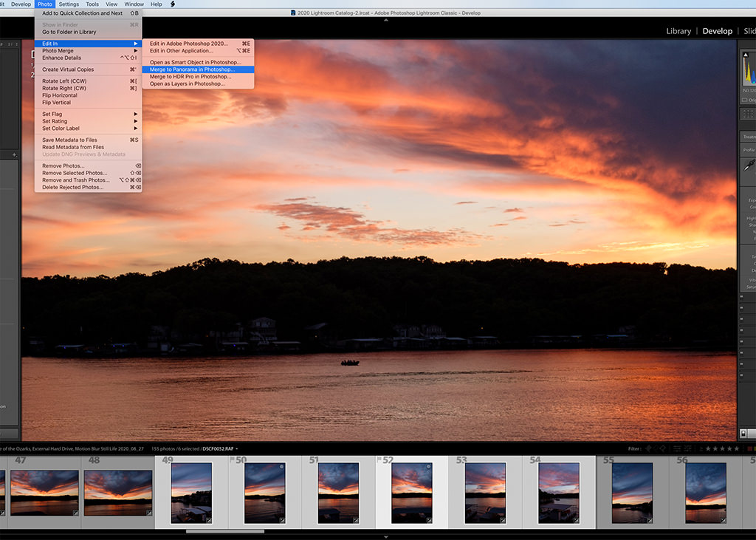
Task: Highlight the Edit In submenu entry
Action: tap(89, 44)
